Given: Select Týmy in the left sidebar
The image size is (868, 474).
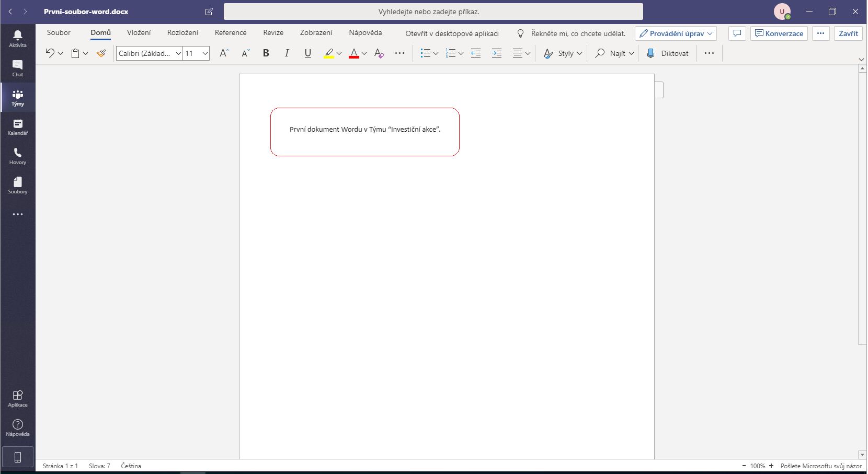Looking at the screenshot, I should pyautogui.click(x=18, y=97).
